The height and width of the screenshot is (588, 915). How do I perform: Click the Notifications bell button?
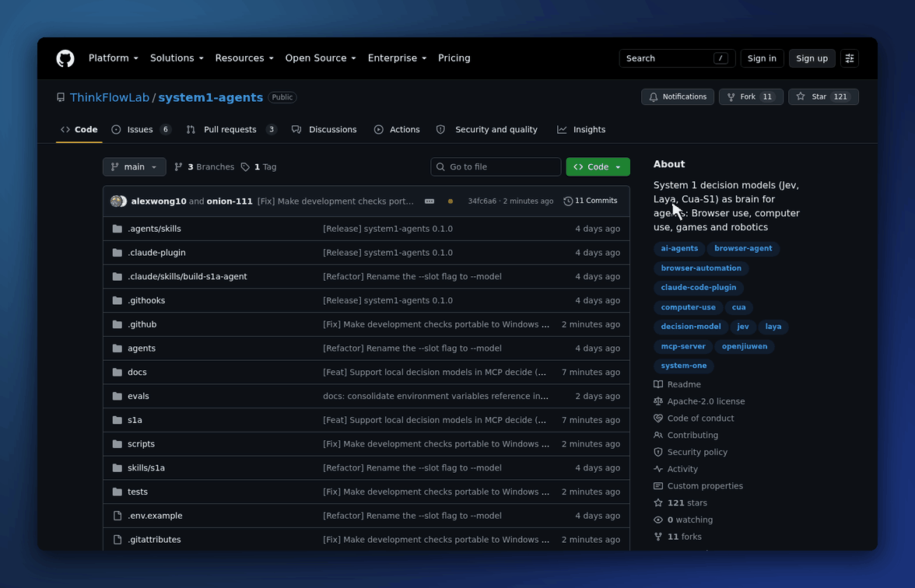[x=678, y=96]
